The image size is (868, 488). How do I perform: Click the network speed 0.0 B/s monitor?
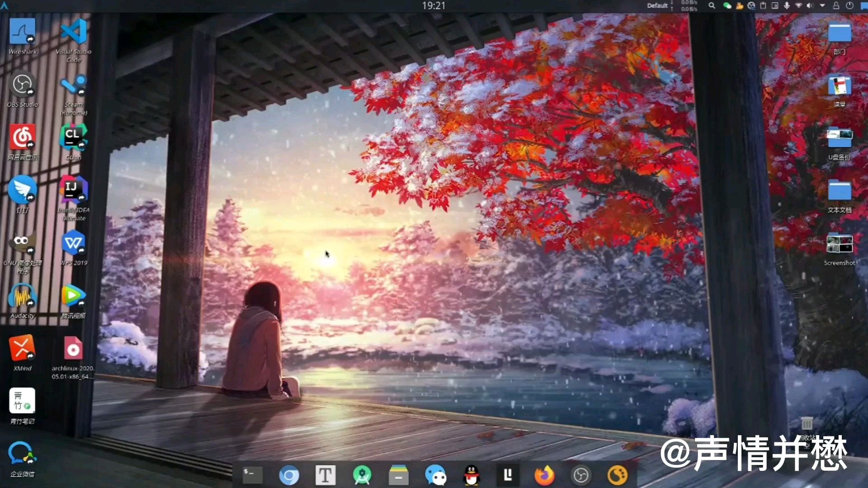click(689, 5)
